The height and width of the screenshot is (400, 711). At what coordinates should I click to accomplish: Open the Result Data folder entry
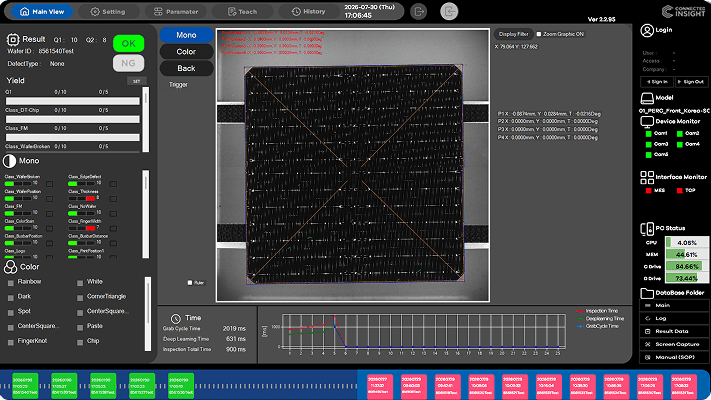(x=674, y=332)
